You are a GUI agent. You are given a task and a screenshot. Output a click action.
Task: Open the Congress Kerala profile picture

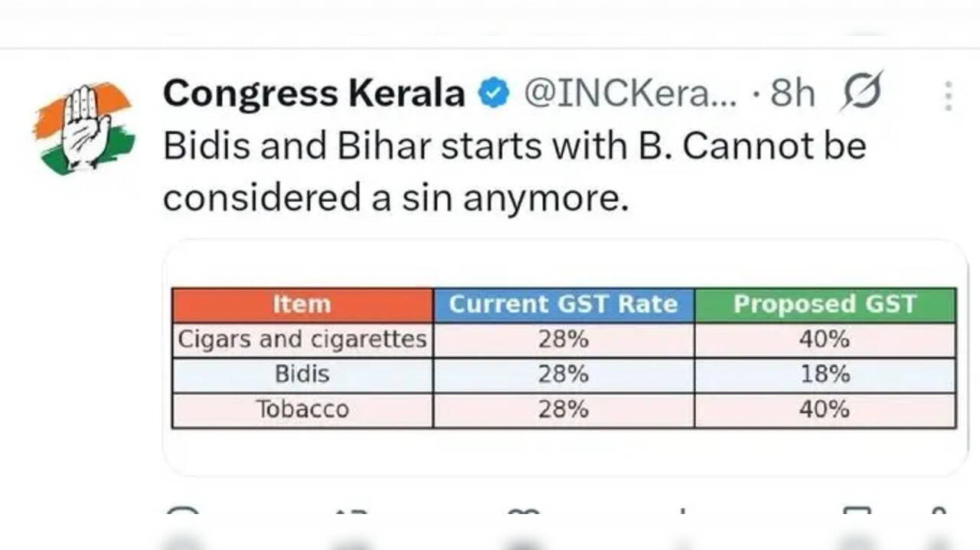pos(83,126)
